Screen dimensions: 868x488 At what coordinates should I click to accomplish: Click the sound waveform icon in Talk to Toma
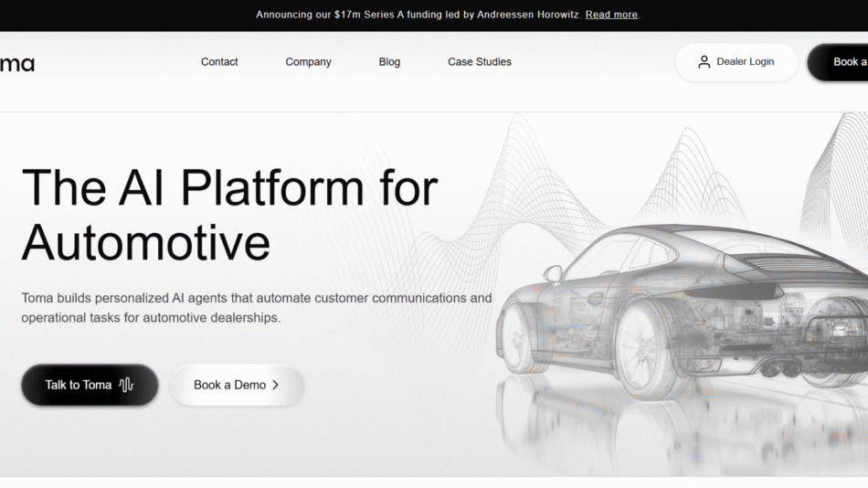[x=126, y=385]
